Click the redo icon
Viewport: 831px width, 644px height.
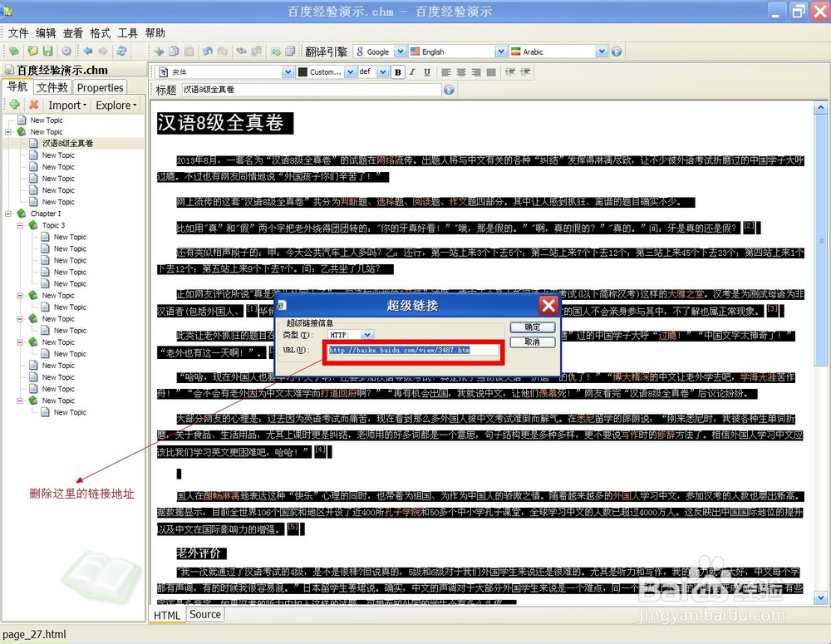coord(223,52)
